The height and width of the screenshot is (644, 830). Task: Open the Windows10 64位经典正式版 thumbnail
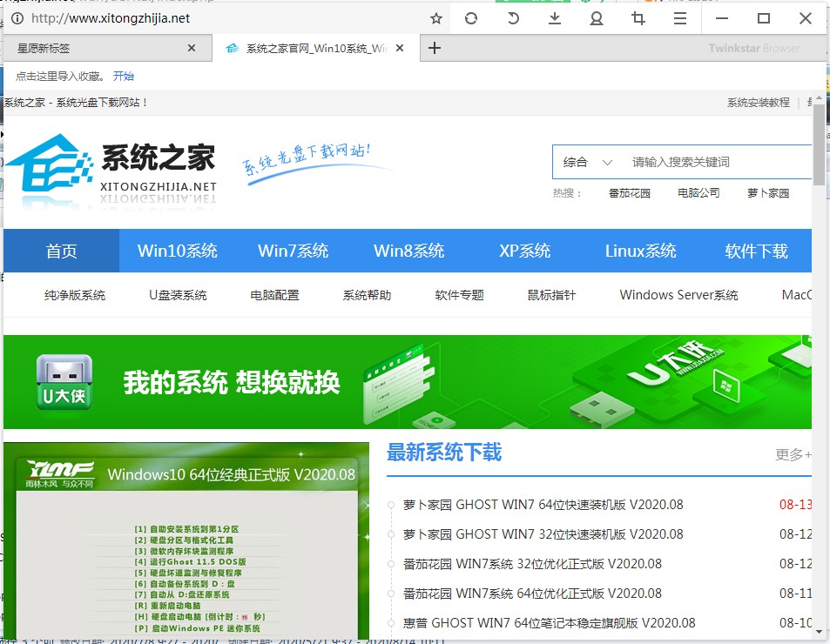[186, 540]
